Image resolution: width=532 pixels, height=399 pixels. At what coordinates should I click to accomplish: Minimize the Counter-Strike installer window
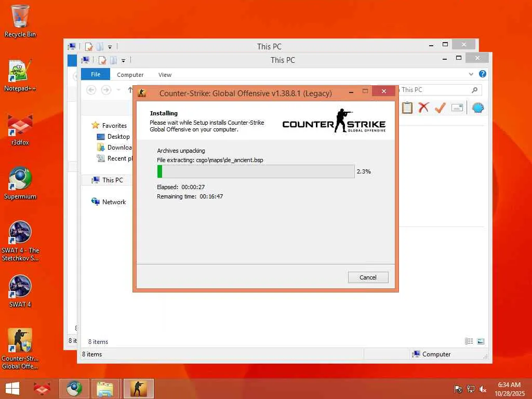point(351,92)
